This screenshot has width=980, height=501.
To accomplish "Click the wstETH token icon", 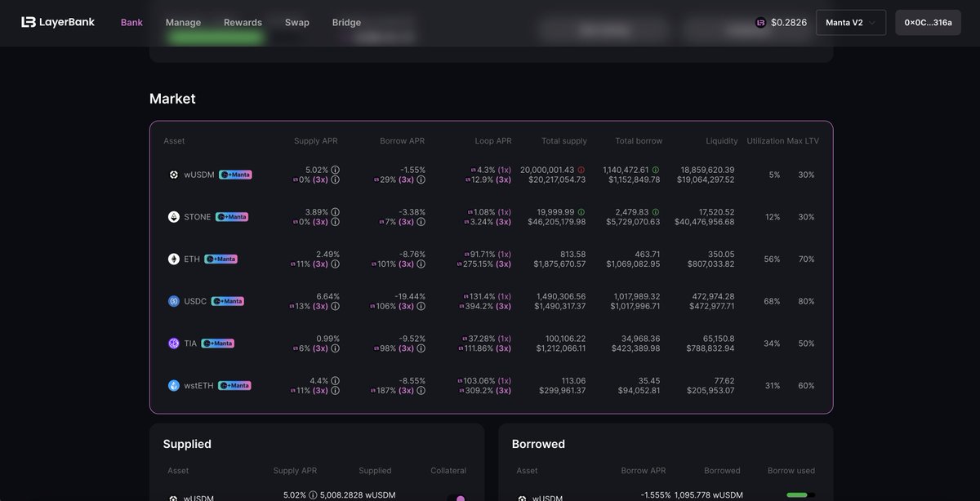I will click(173, 386).
